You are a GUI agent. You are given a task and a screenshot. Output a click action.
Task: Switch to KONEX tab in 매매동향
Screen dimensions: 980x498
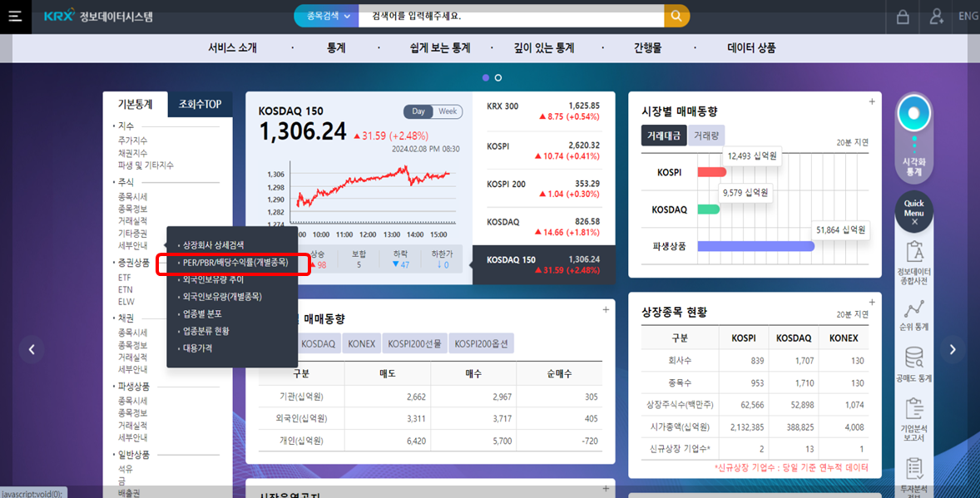pyautogui.click(x=361, y=343)
